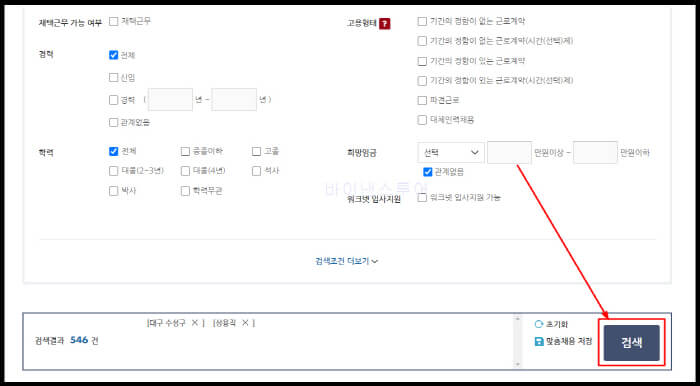Check the 고졸 checkbox
The image size is (700, 386).
256,152
